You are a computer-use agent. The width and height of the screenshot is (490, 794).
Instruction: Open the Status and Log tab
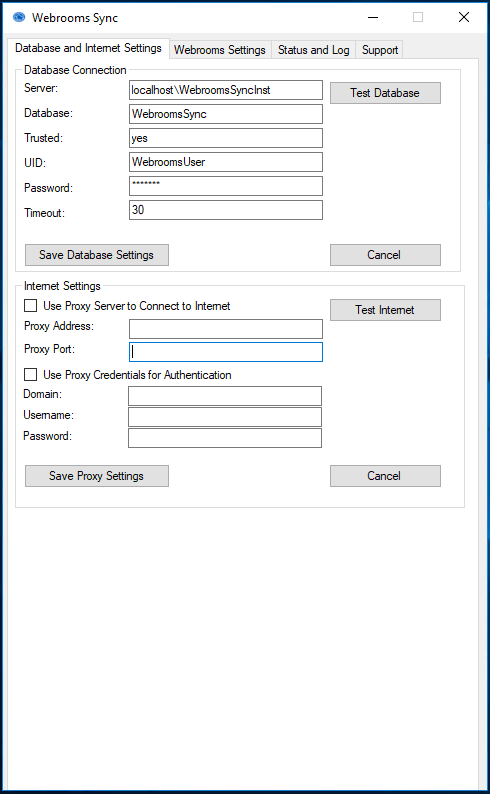point(313,50)
